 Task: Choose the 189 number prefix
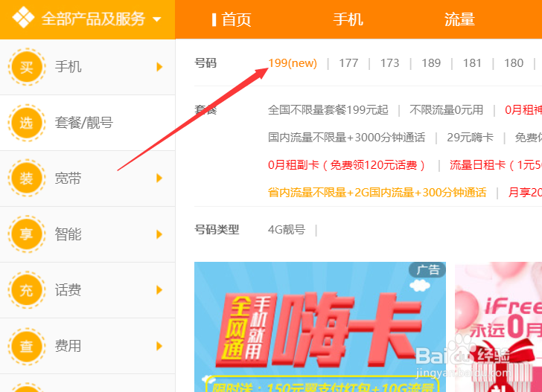(431, 63)
